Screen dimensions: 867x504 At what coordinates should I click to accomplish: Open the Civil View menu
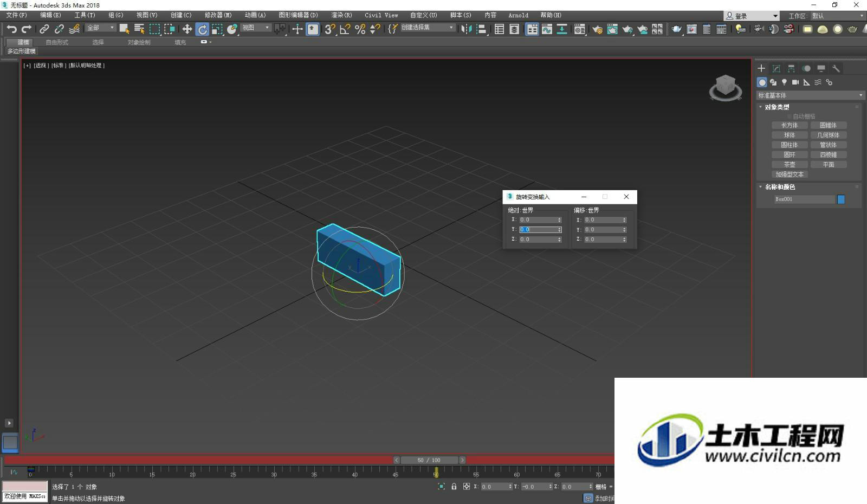click(381, 15)
